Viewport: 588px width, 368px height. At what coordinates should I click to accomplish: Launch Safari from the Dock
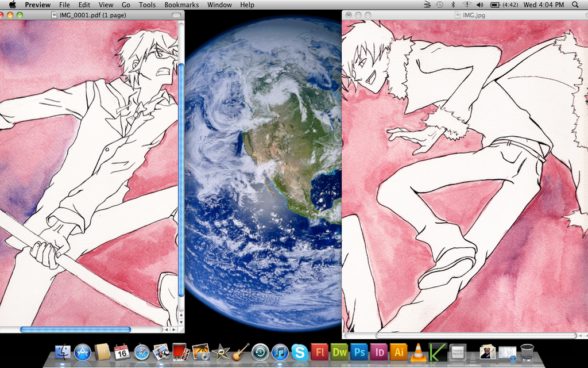142,352
